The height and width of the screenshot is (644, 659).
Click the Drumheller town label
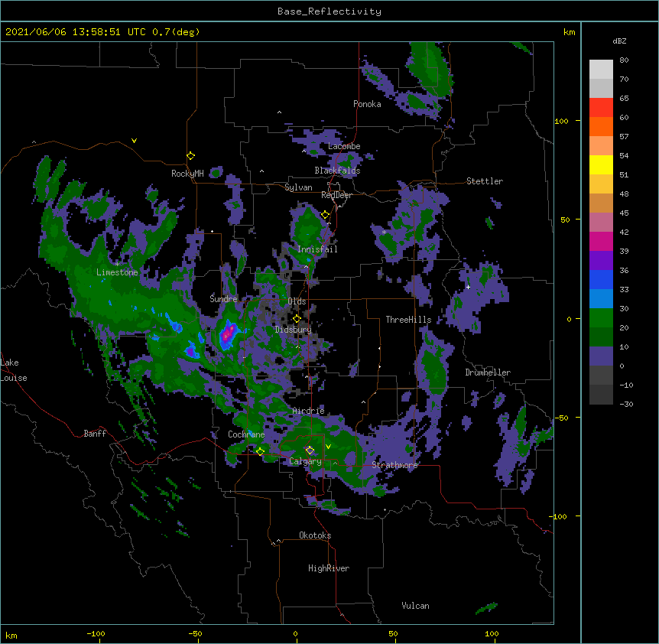point(488,372)
